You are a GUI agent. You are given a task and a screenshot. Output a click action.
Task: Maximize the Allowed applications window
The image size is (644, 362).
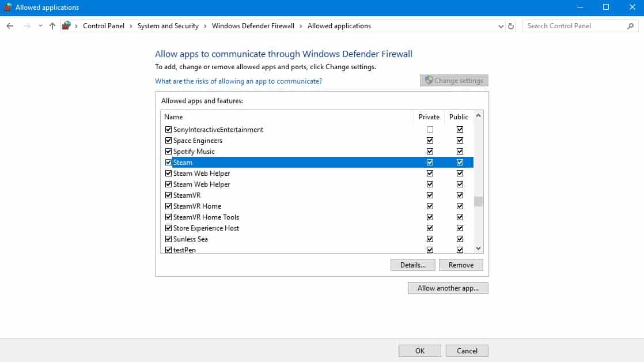606,7
